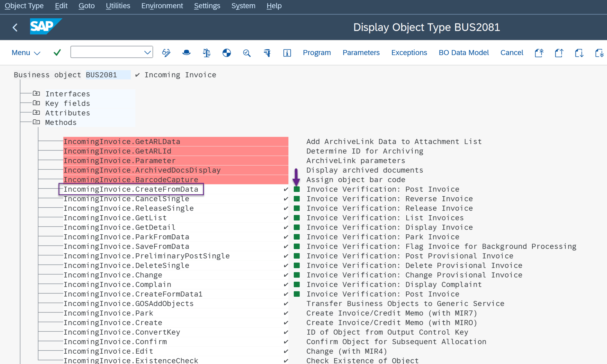Viewport: 607px width, 364px height.
Task: Open the Menu dropdown
Action: [x=26, y=53]
